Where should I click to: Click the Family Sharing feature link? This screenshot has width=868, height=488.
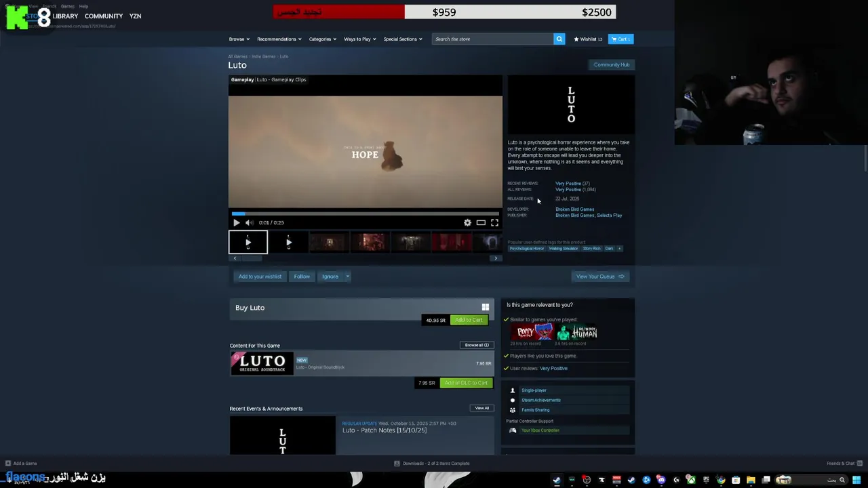(536, 410)
